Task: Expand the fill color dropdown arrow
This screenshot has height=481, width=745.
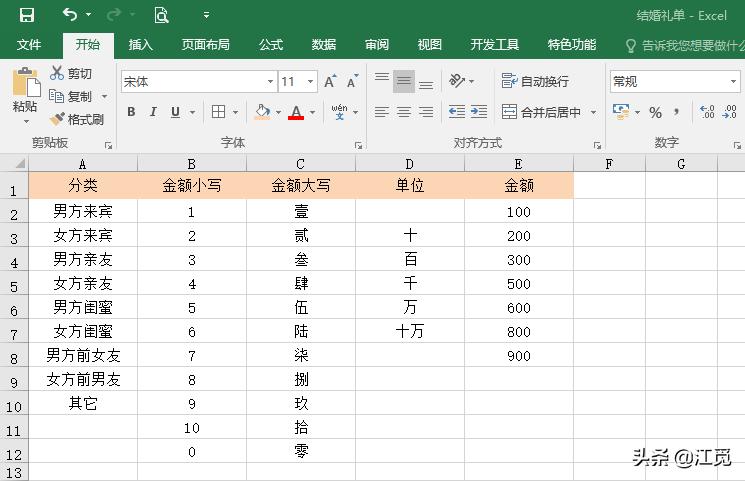Action: 278,113
